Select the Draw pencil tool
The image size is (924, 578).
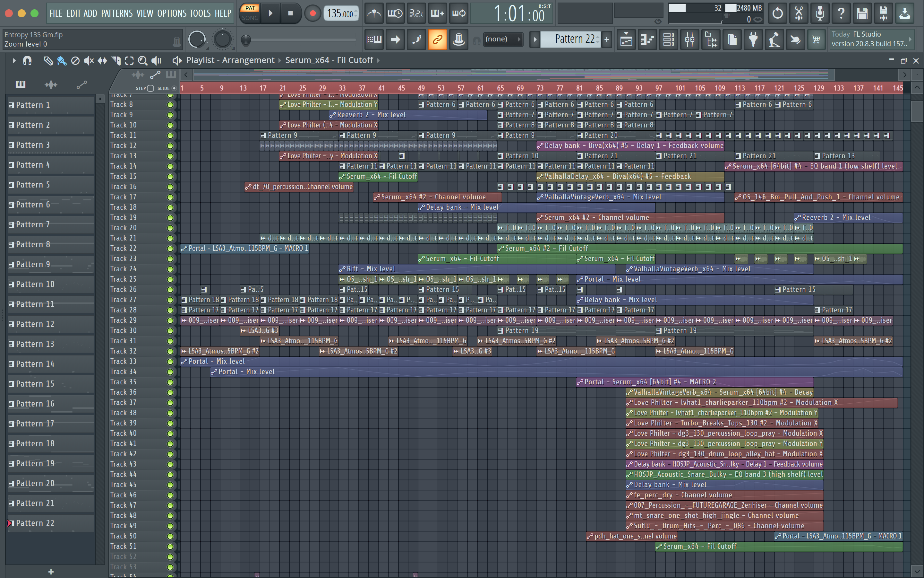point(48,60)
